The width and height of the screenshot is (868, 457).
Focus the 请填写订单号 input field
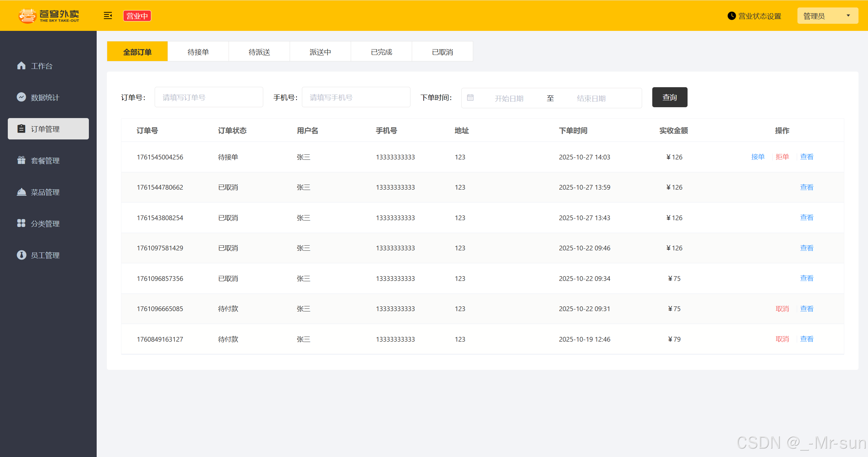pyautogui.click(x=209, y=97)
